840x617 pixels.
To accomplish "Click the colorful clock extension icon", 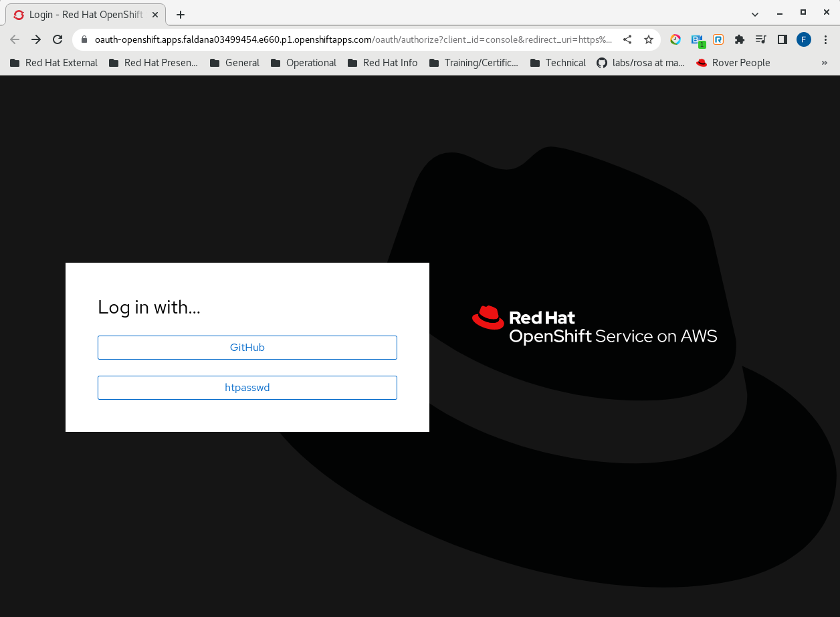I will point(675,39).
